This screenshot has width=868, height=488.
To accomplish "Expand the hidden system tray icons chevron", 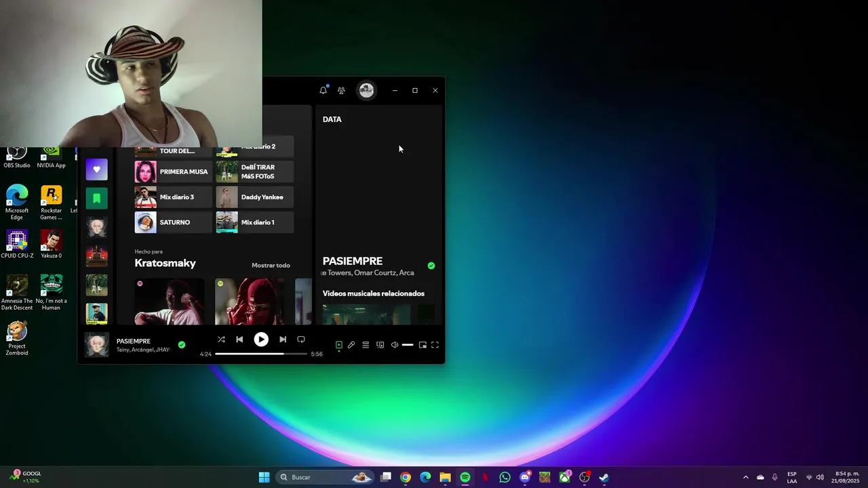I will [746, 477].
